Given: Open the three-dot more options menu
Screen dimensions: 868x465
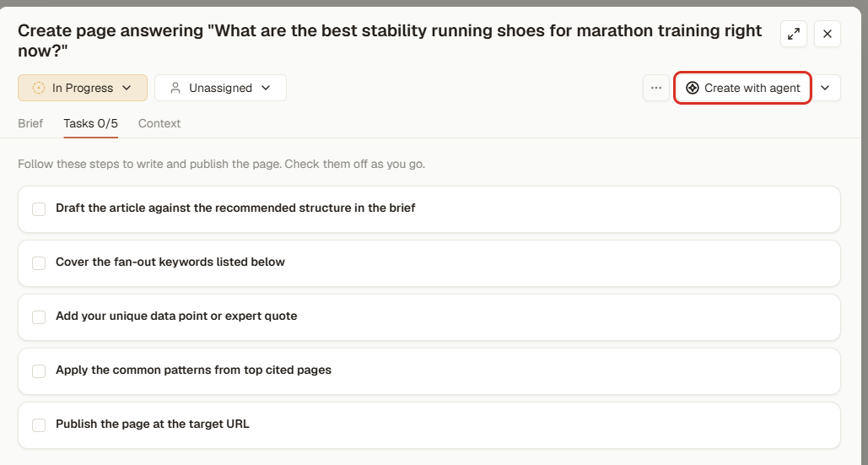Looking at the screenshot, I should click(656, 88).
